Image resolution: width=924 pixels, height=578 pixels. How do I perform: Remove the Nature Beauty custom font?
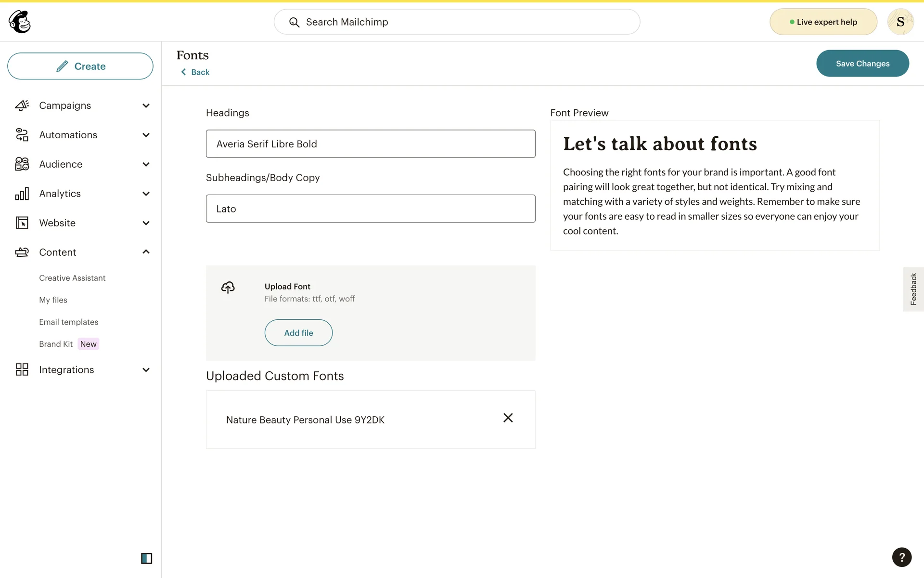(508, 418)
